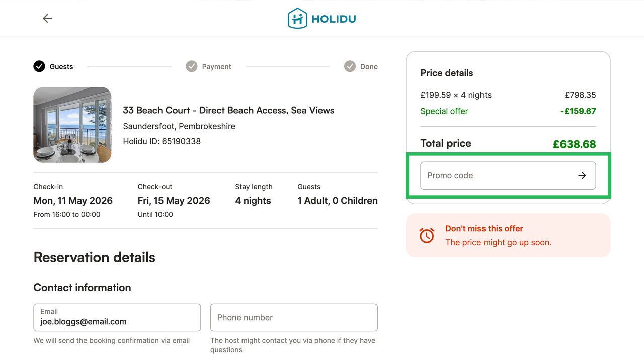The width and height of the screenshot is (644, 362).
Task: Click the Special offer discount line
Action: point(444,111)
